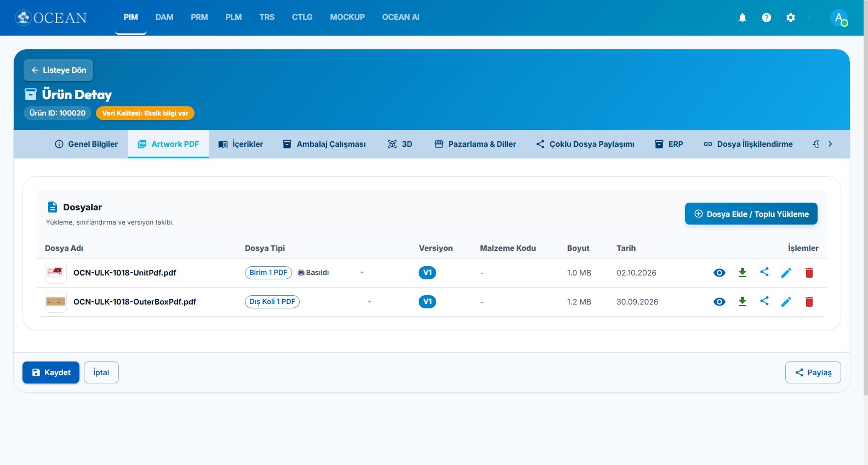Share the UnitPdf.pdf row file
The width and height of the screenshot is (868, 465).
pyautogui.click(x=764, y=272)
